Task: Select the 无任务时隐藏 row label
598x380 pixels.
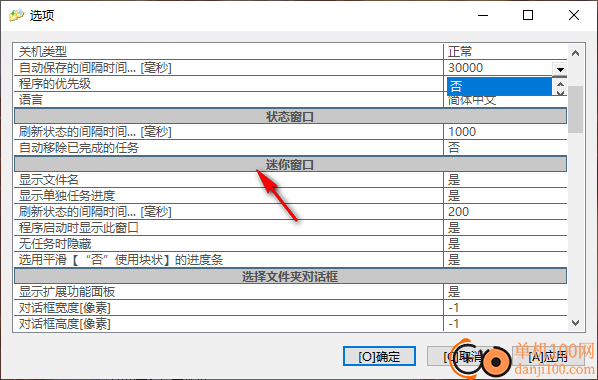Action: pyautogui.click(x=55, y=244)
